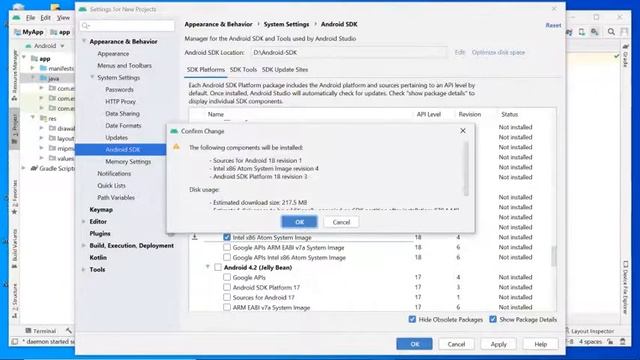Open the Terminal tool window
Screen dimensions: 640x360
pos(40,331)
